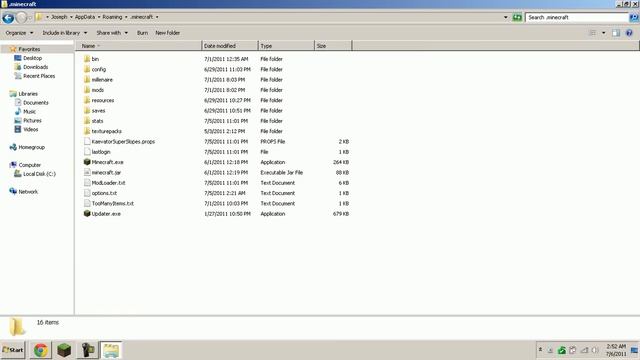Select Libraries in the navigation pane
Screen dimensions: 640x360
point(28,93)
